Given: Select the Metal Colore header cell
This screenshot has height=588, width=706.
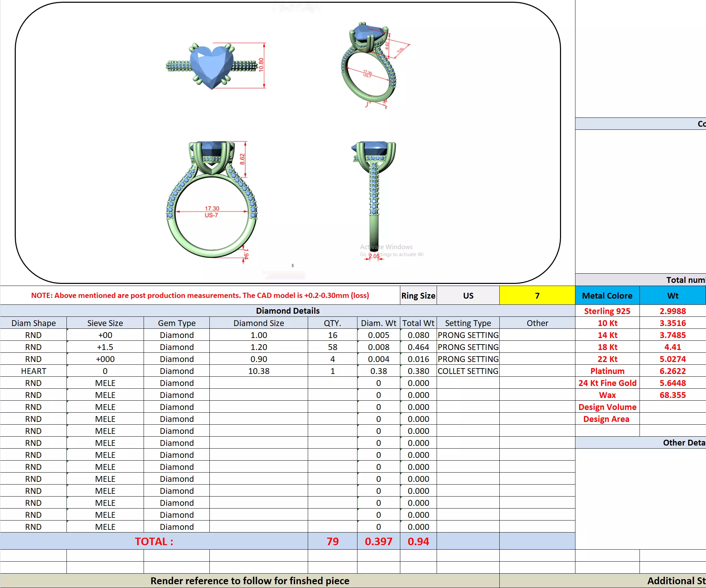Looking at the screenshot, I should click(x=607, y=296).
